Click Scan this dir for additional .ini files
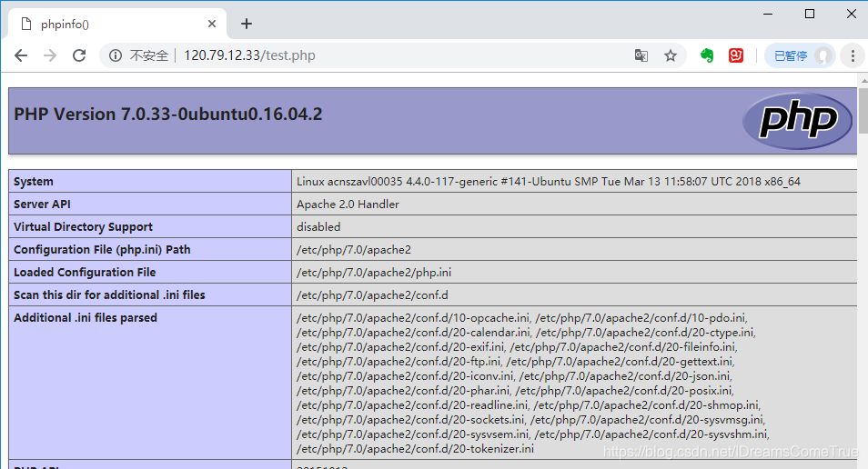The height and width of the screenshot is (469, 868). (x=109, y=294)
